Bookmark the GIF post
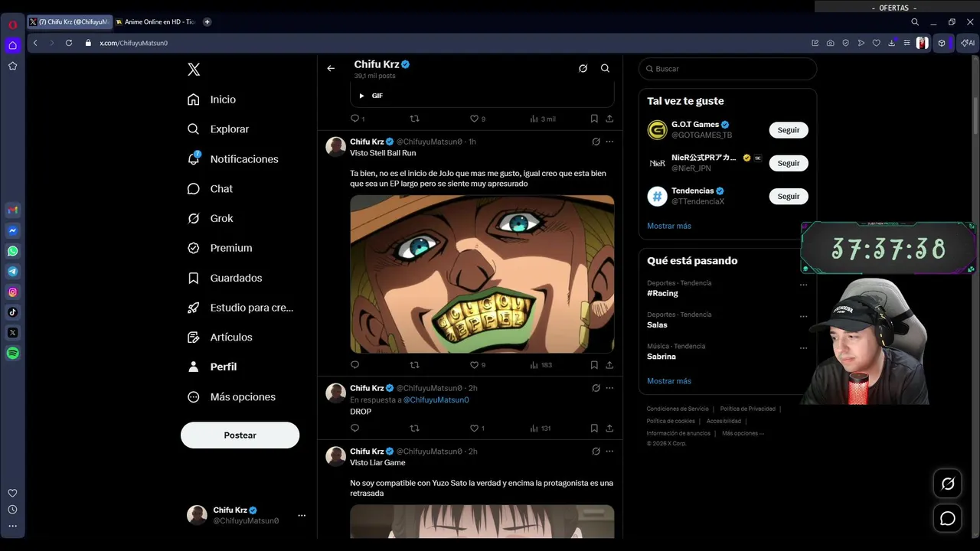Viewport: 980px width, 551px height. pos(594,119)
